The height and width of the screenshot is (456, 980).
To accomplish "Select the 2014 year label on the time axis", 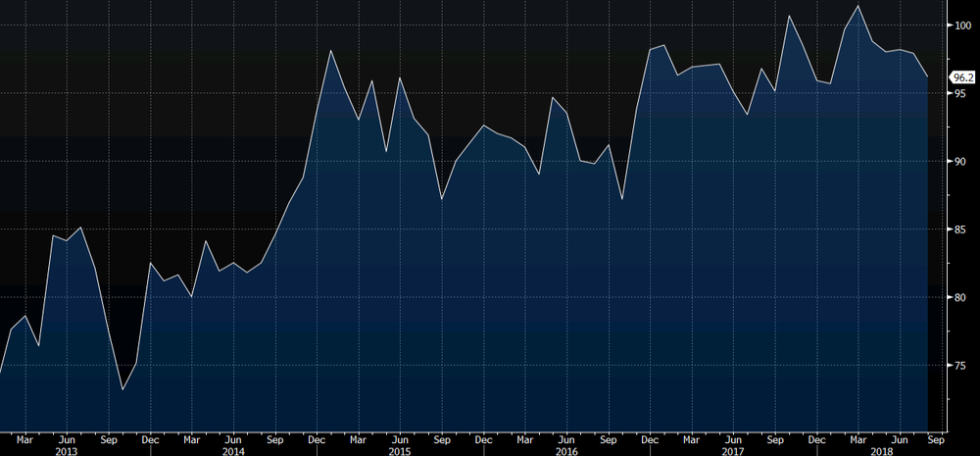I will pyautogui.click(x=233, y=449).
